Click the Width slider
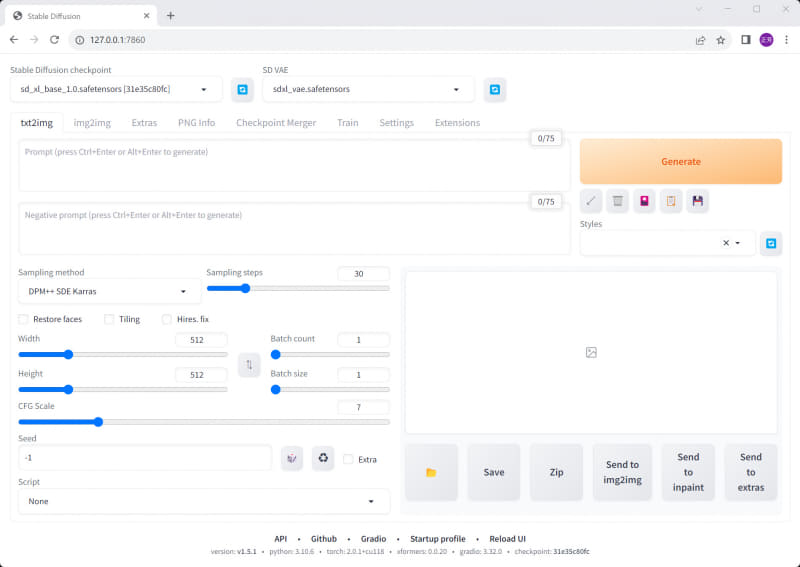The width and height of the screenshot is (800, 567). click(x=123, y=355)
